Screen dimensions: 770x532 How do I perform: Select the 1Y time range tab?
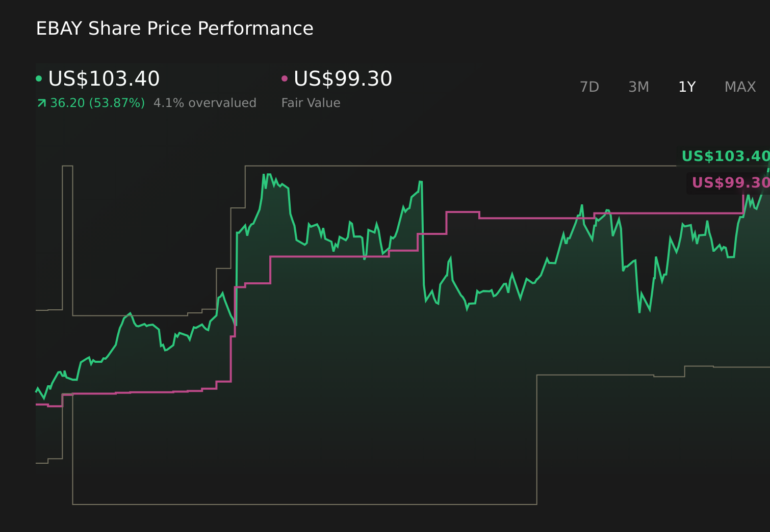click(686, 87)
